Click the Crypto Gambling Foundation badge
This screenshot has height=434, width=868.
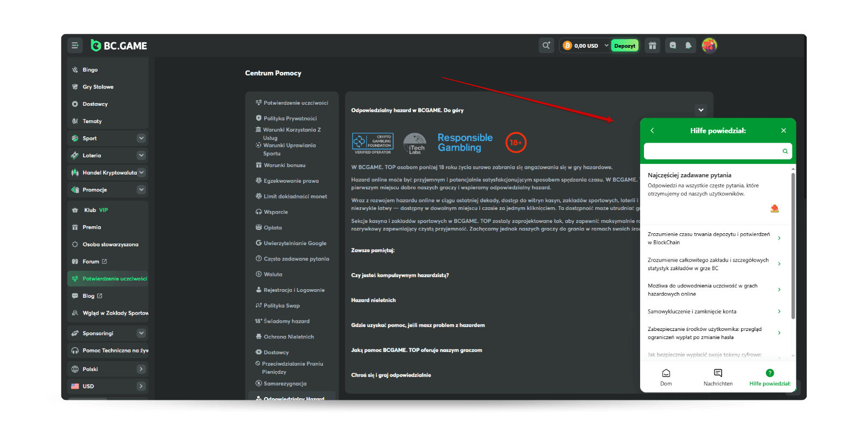(373, 143)
